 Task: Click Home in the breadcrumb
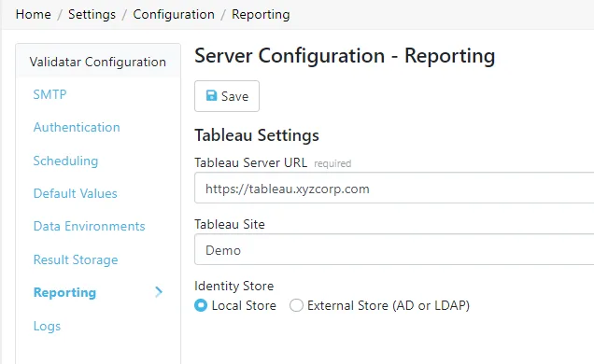(x=34, y=14)
